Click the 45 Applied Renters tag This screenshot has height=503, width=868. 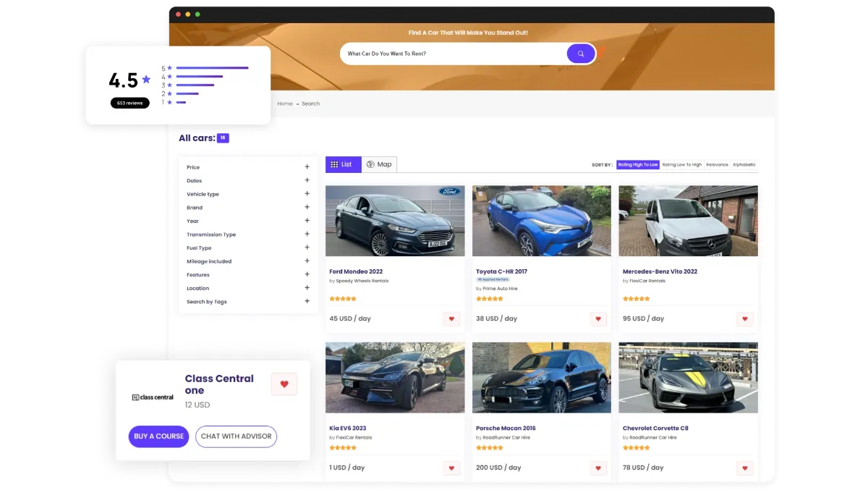493,279
